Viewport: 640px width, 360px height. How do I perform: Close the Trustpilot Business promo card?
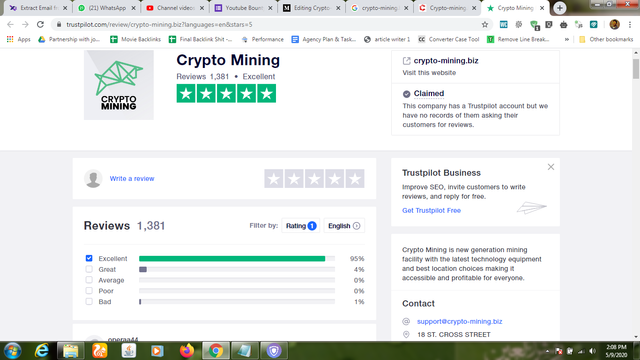pos(551,167)
